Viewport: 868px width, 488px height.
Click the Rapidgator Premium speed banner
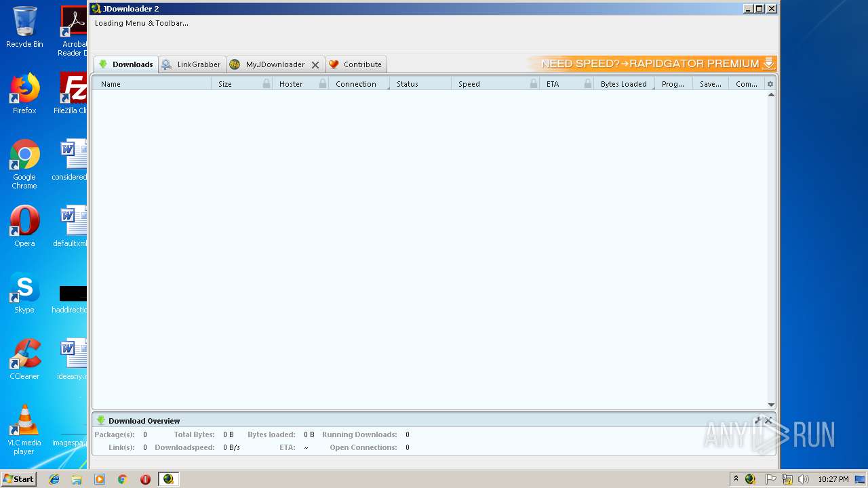[x=652, y=64]
